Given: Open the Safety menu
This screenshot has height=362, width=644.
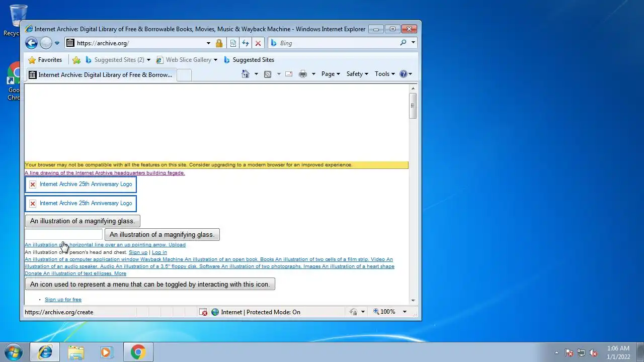Looking at the screenshot, I should (x=357, y=74).
